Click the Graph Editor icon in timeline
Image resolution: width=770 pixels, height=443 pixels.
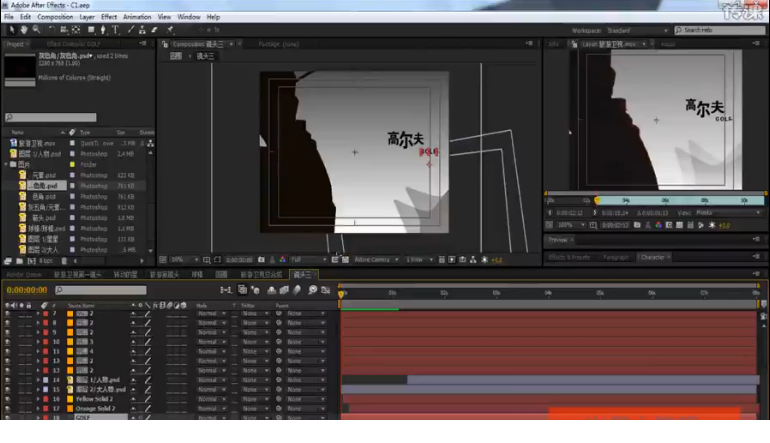tap(325, 290)
